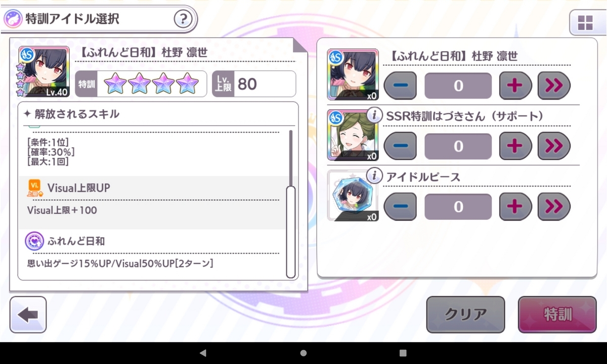Open the help question mark icon
This screenshot has width=607, height=364.
coord(183,20)
